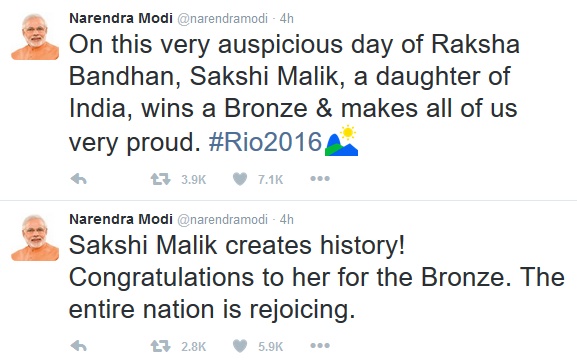This screenshot has height=362, width=577.
Task: Click the Rio2016 emoji after hashtag
Action: 341,141
